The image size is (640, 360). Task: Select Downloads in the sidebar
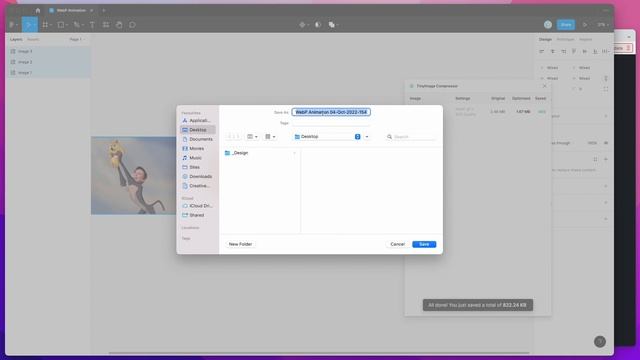[198, 176]
